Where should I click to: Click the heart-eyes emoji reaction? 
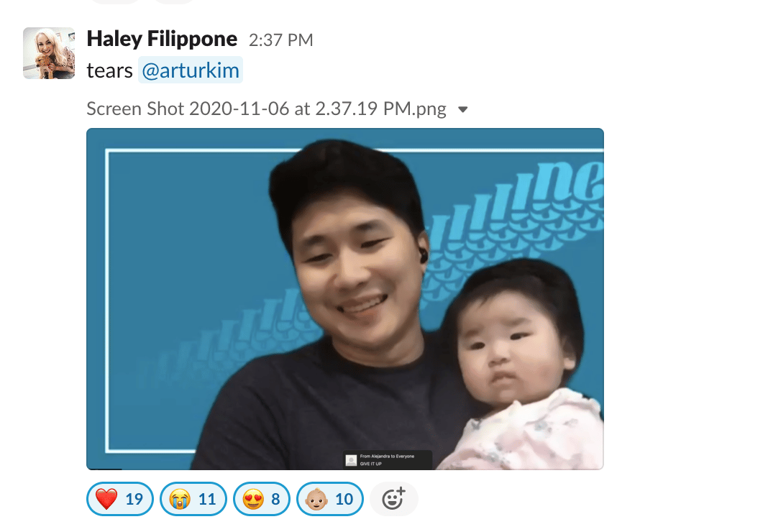[x=253, y=499]
